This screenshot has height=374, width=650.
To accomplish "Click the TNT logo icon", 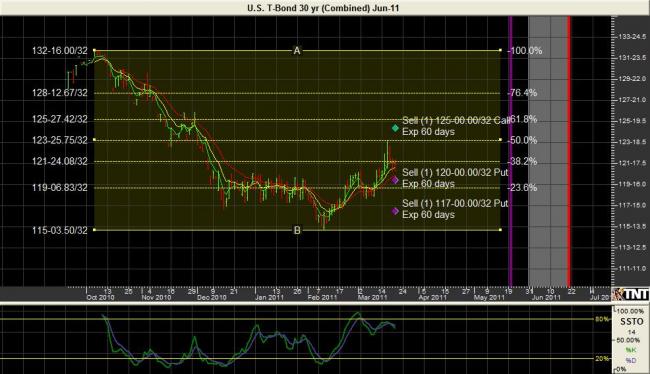I will 631,294.
